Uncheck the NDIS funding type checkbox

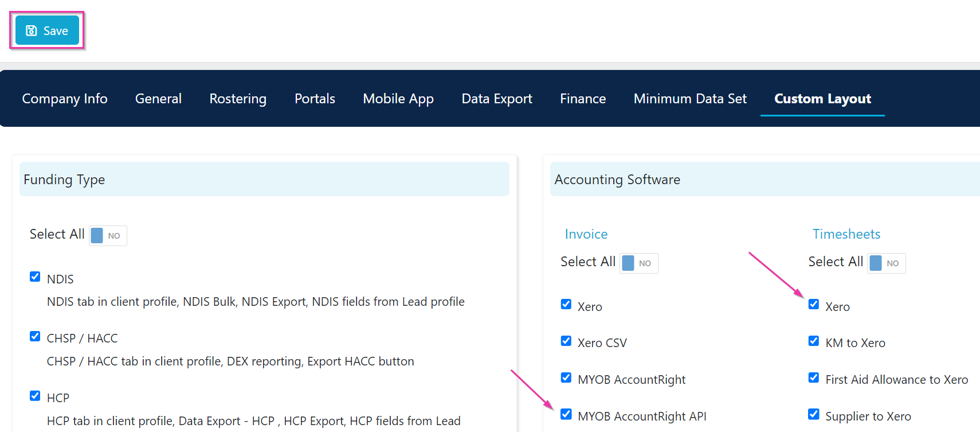coord(35,277)
